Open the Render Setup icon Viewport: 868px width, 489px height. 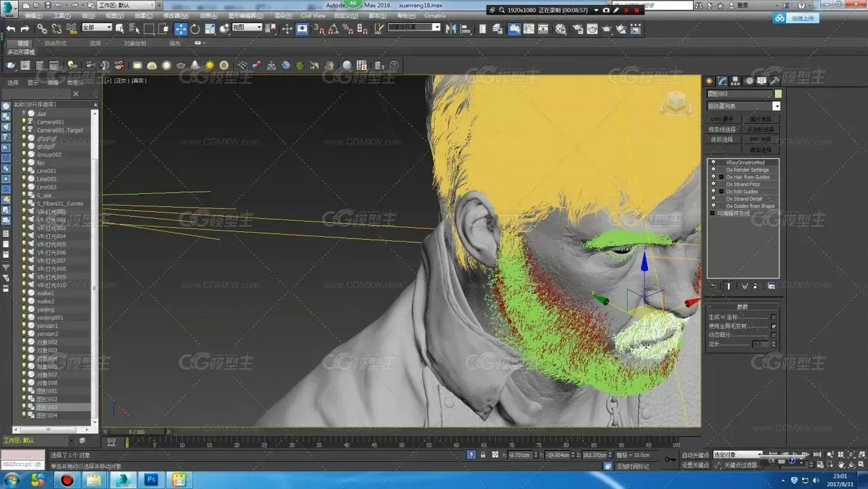point(577,28)
